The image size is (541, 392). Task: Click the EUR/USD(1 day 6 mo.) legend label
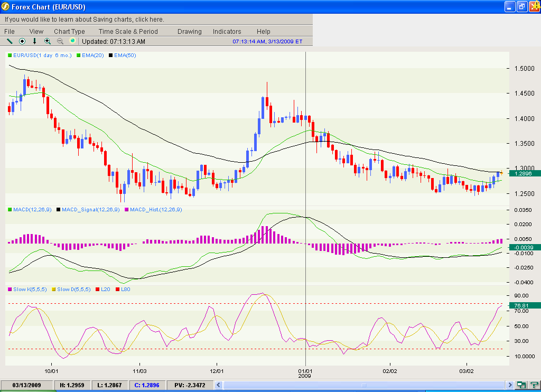pyautogui.click(x=42, y=55)
